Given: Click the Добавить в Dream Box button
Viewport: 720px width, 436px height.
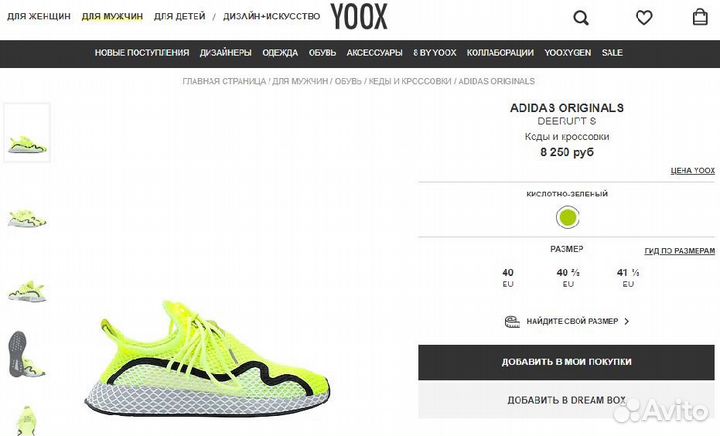Looking at the screenshot, I should [x=566, y=400].
